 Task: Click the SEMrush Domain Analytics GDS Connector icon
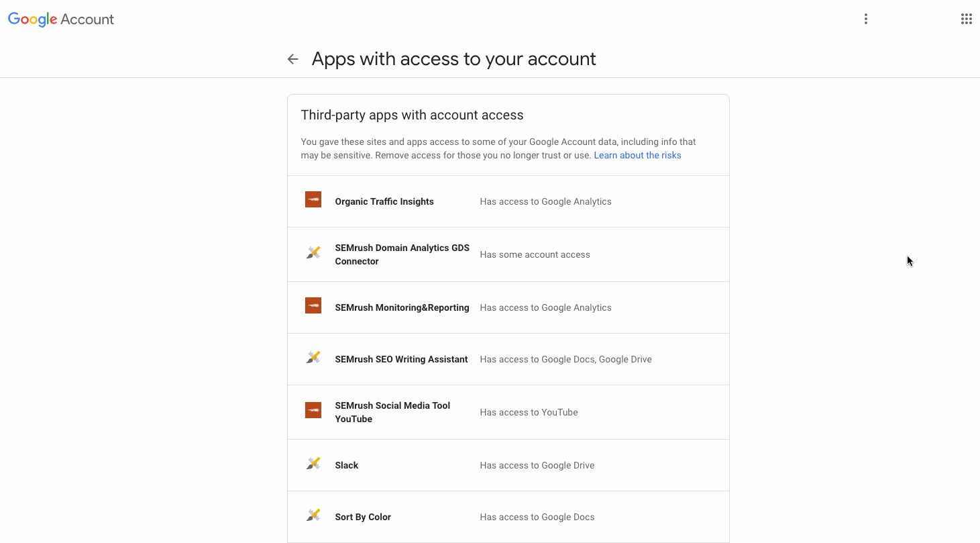(x=313, y=252)
